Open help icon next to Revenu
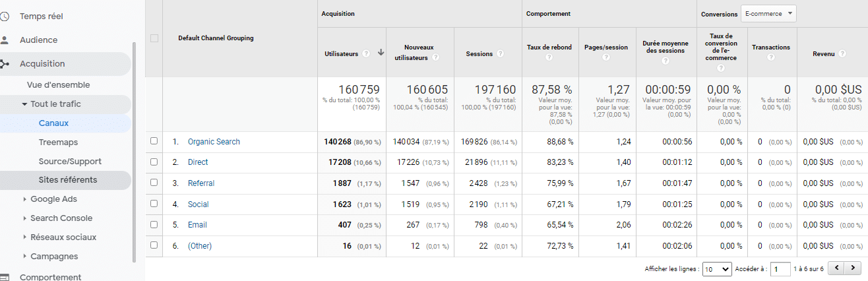Viewport: 868px width, 281px height. [x=842, y=53]
